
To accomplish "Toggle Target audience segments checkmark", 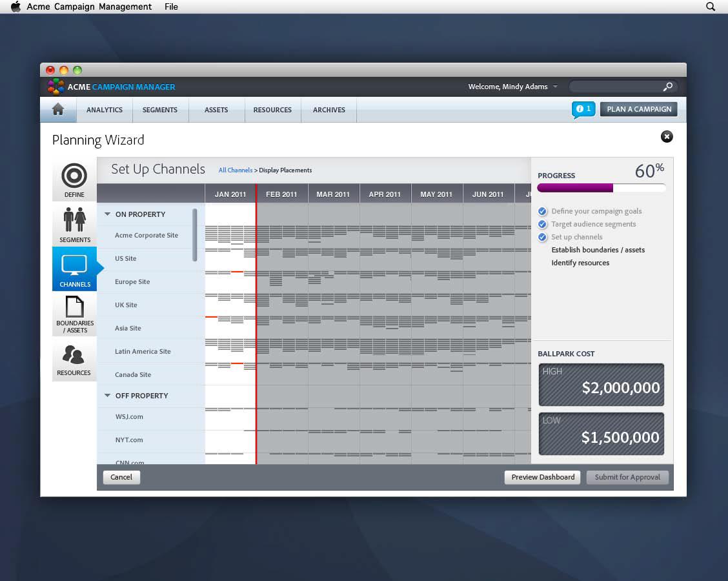I will click(x=542, y=224).
